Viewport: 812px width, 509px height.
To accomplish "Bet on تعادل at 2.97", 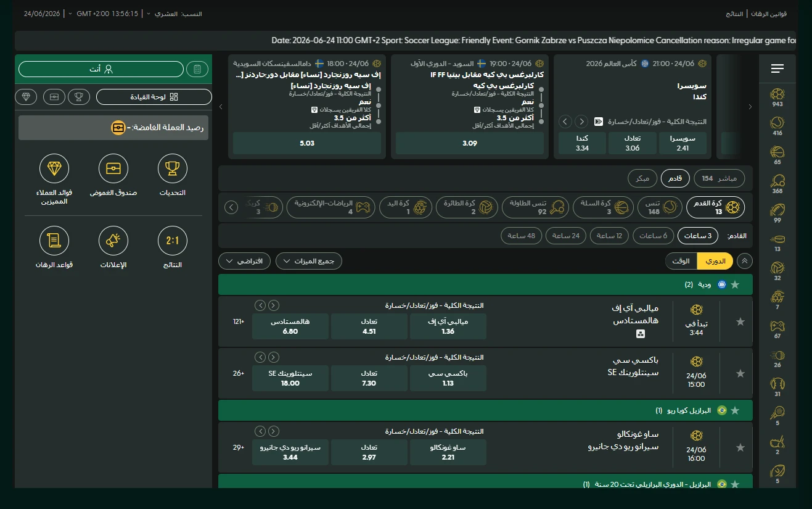I will coord(369,452).
